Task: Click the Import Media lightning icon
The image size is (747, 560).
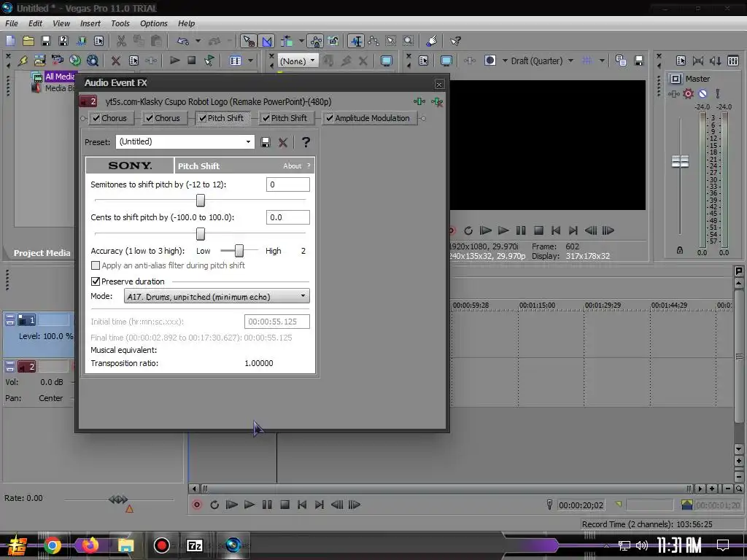Action: 23,61
